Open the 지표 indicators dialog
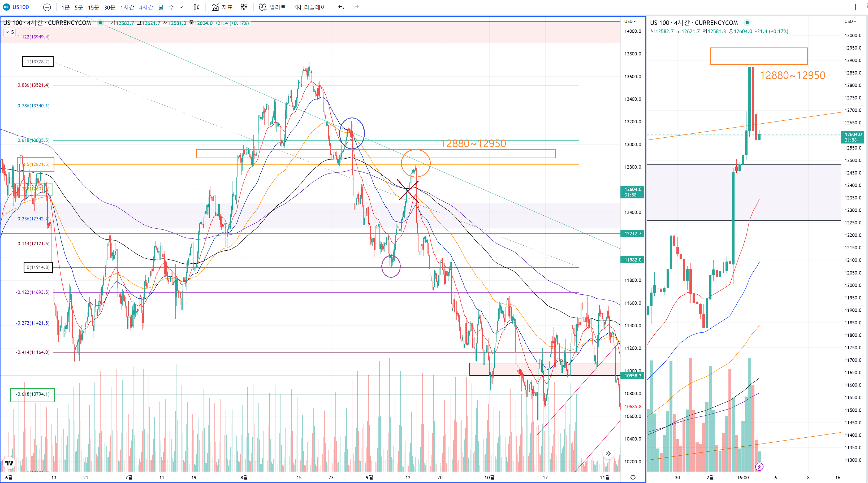 [x=222, y=7]
